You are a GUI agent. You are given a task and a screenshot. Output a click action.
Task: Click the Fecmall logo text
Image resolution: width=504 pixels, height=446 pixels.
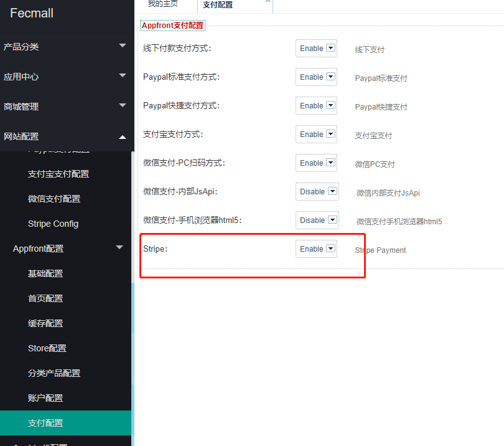(x=32, y=13)
